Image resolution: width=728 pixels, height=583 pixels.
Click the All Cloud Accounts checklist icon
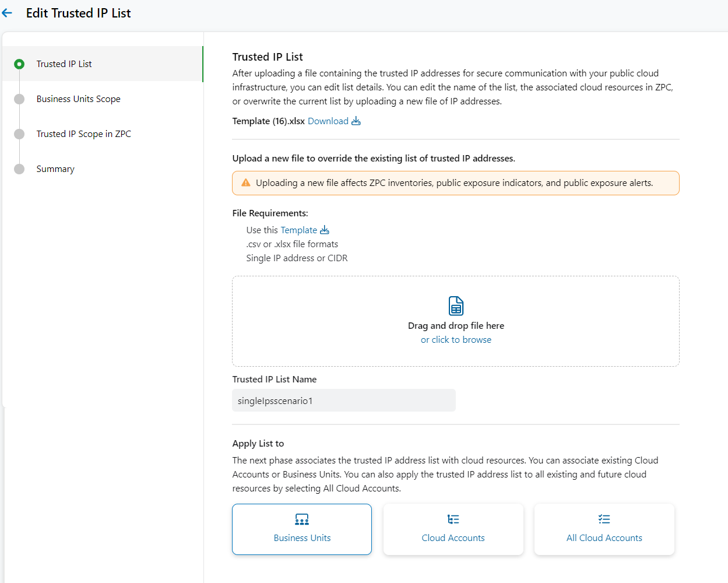click(604, 519)
